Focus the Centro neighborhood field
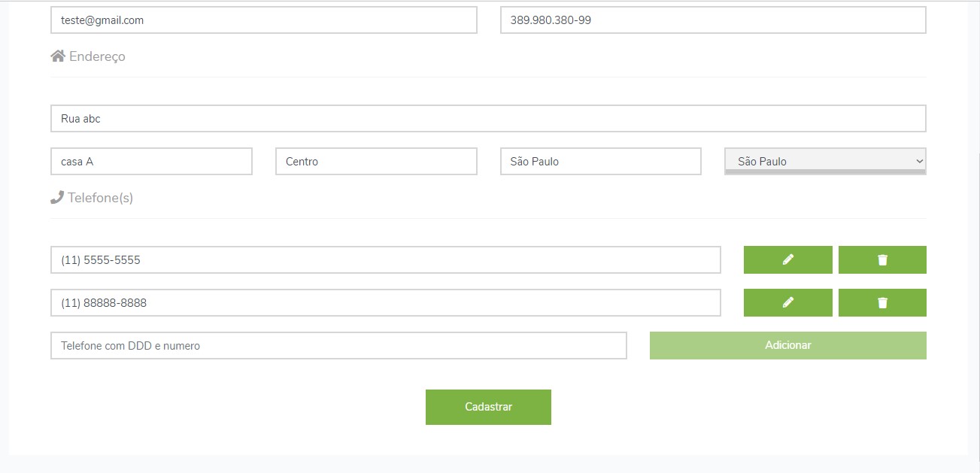Viewport: 980px width, 473px height. 376,162
